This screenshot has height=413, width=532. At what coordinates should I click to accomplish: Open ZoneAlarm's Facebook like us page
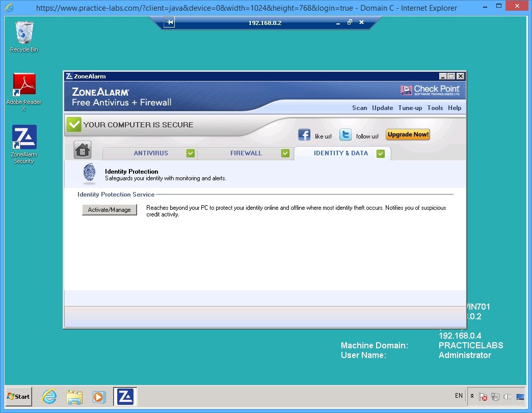(304, 134)
